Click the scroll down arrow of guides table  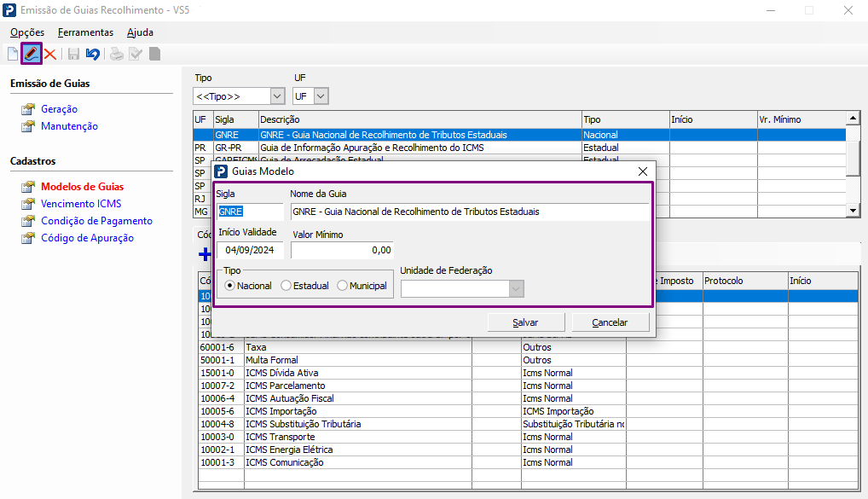tap(853, 211)
